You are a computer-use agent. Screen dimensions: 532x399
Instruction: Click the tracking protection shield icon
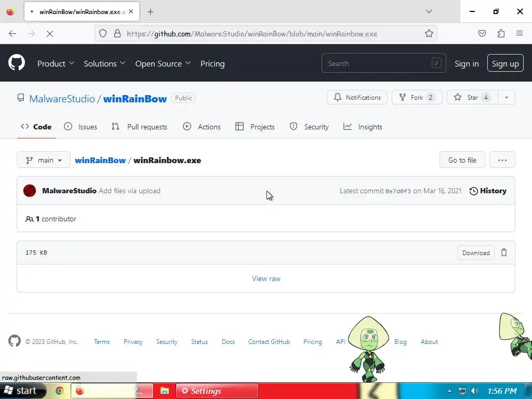coord(103,34)
